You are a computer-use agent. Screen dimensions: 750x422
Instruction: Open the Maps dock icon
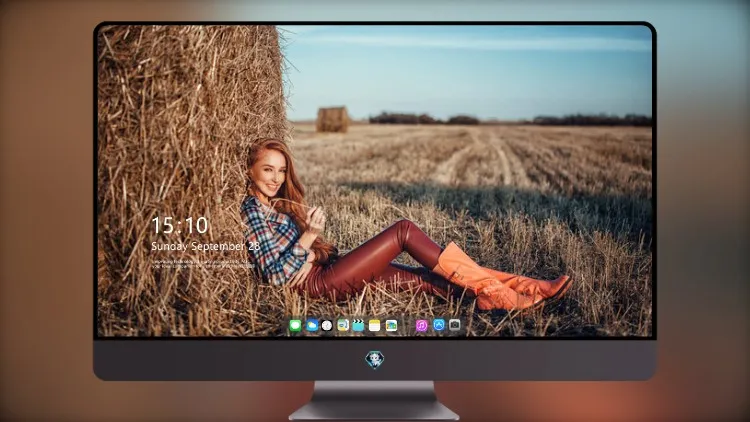343,326
